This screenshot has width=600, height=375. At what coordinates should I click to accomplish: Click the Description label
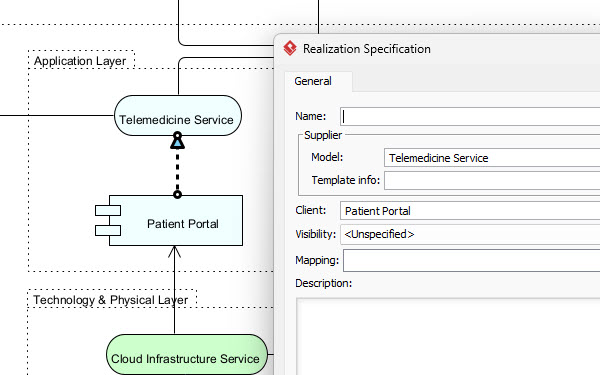(x=323, y=283)
